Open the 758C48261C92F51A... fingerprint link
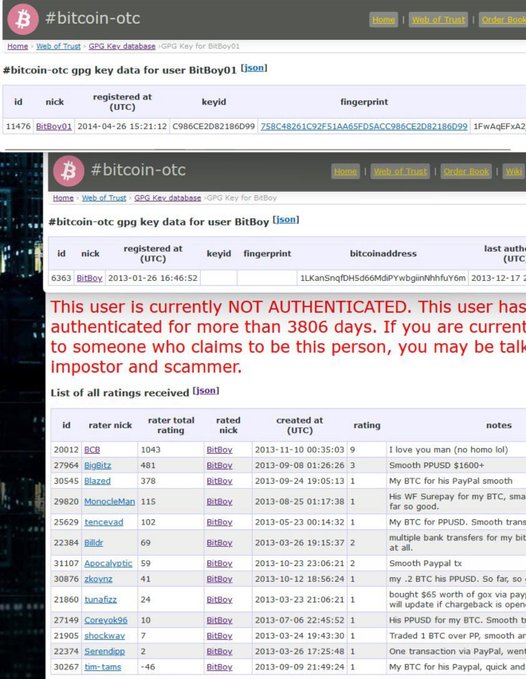Screen dimensions: 526x679 (x=364, y=126)
